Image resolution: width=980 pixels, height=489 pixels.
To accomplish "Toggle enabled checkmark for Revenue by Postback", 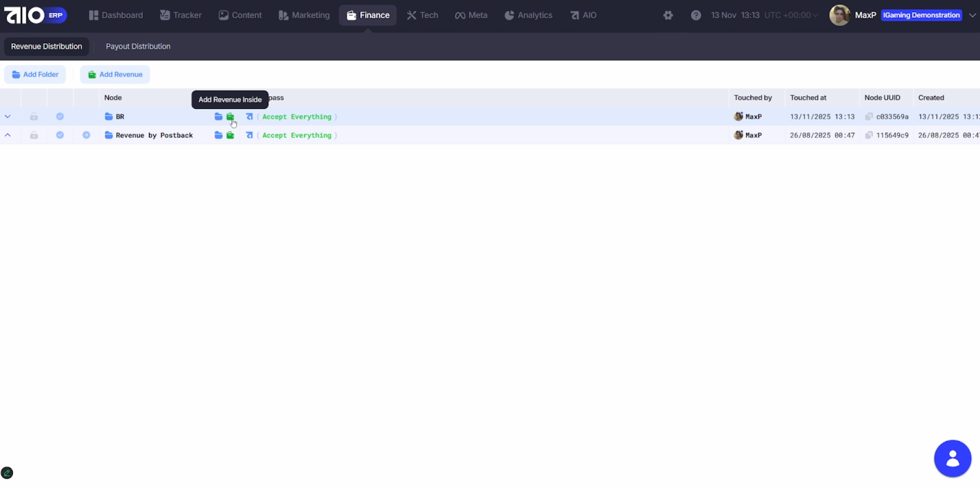I will [x=60, y=135].
